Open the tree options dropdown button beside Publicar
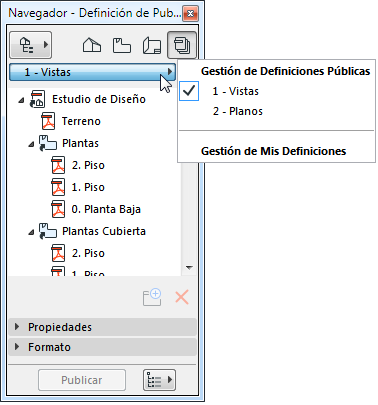This screenshot has width=378, height=405. [x=159, y=380]
